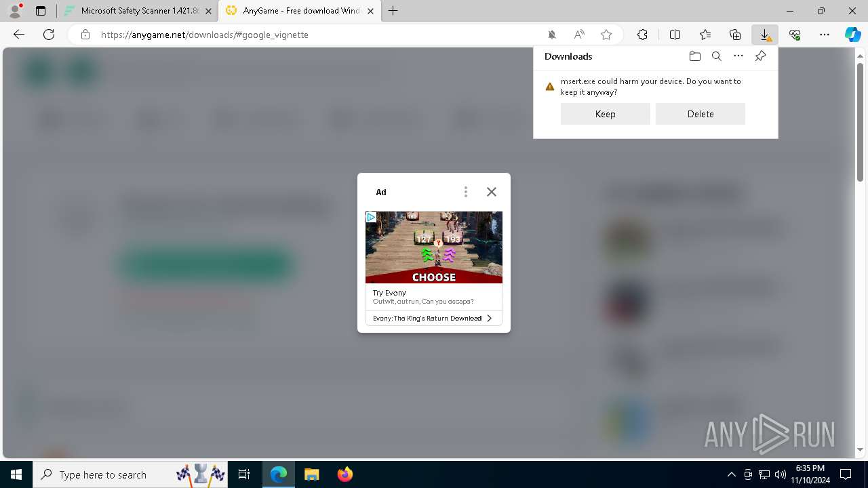Open Read aloud icon in address bar

point(579,35)
